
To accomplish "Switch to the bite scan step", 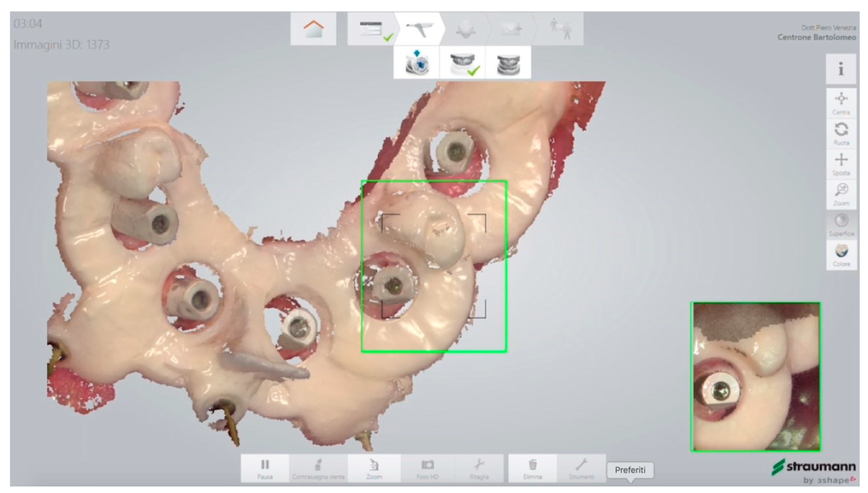I will [507, 63].
